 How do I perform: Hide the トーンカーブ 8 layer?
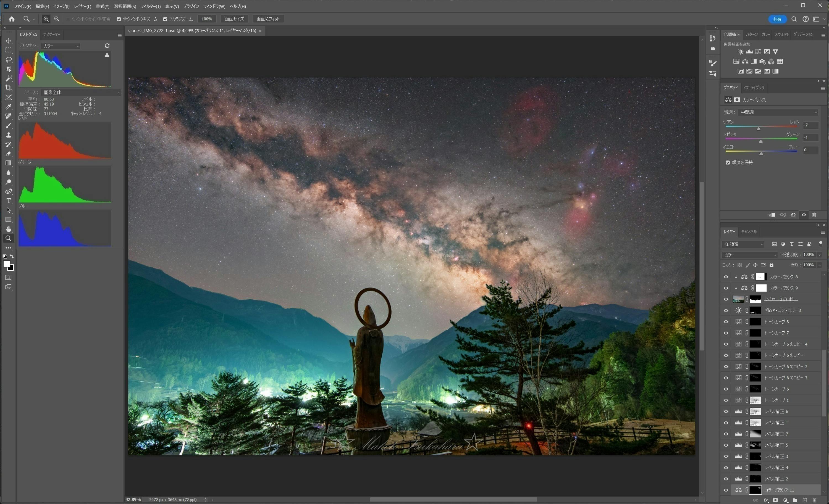pos(726,322)
